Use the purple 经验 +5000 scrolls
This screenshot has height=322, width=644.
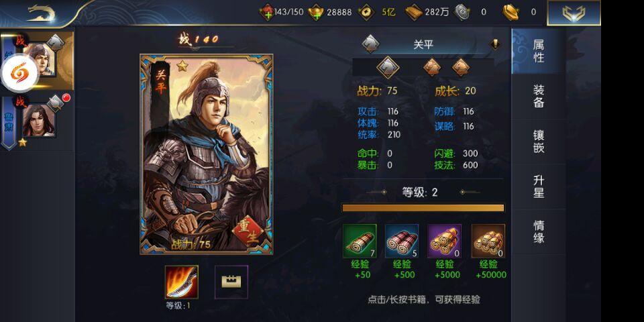pyautogui.click(x=444, y=241)
